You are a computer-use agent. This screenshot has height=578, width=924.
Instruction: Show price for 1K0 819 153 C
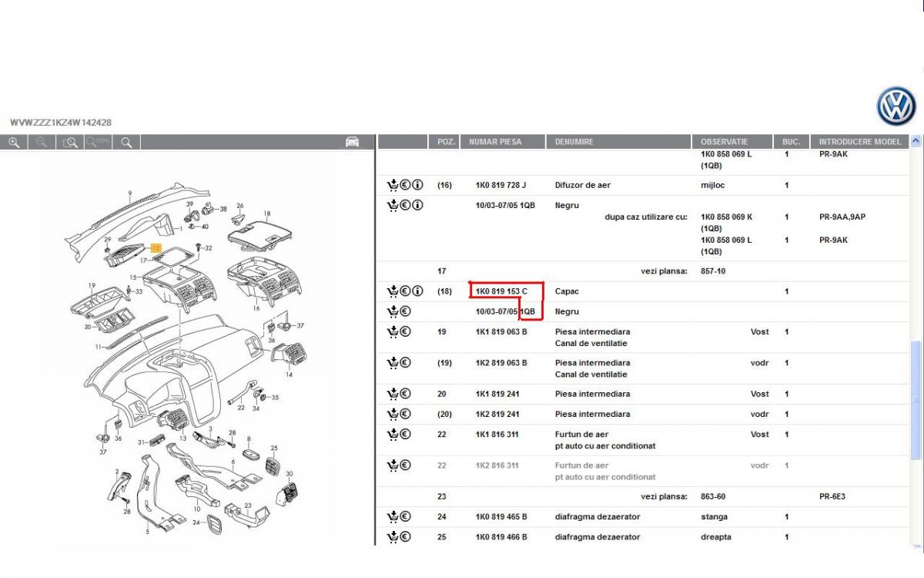(x=404, y=291)
